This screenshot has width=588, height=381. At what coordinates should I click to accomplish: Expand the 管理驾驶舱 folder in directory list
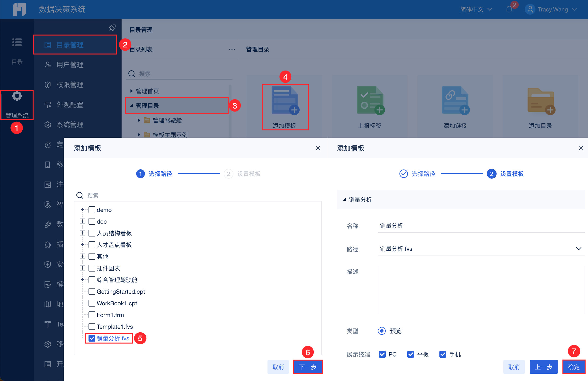139,120
